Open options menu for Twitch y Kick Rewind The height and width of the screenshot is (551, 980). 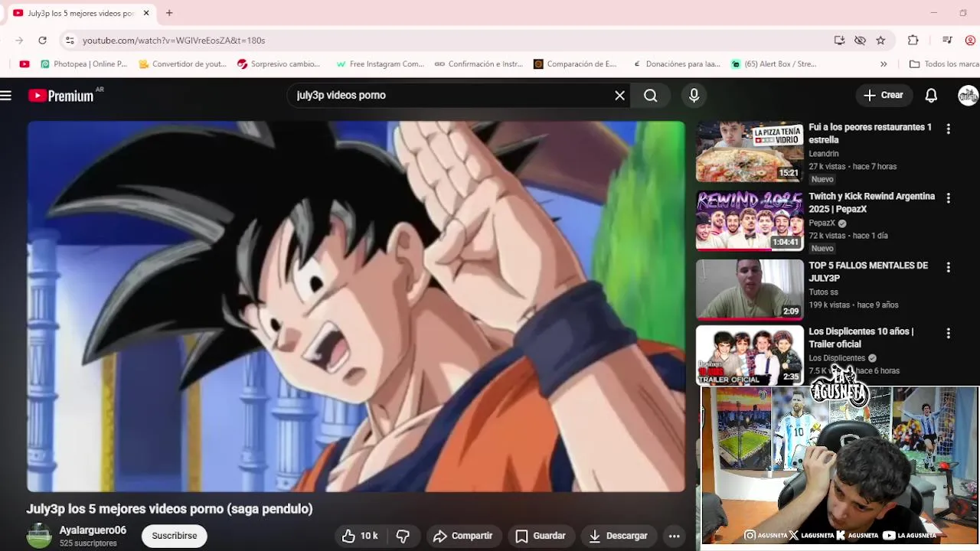pyautogui.click(x=948, y=198)
